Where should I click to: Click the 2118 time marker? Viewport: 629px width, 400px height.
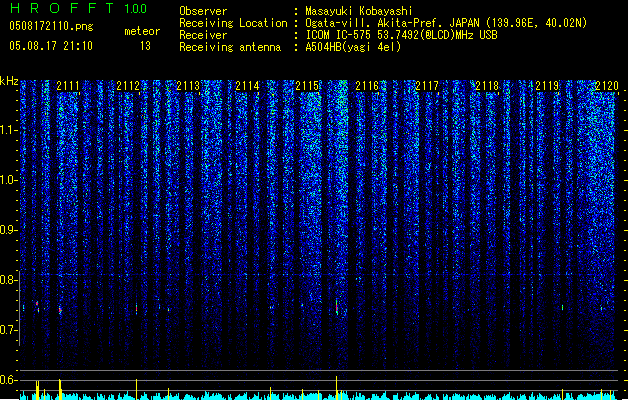[487, 86]
